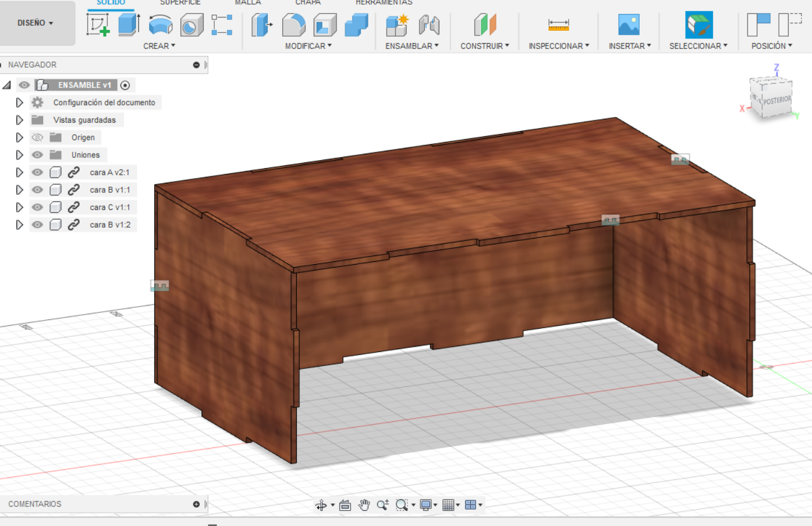Click the Insert image icon

629,25
